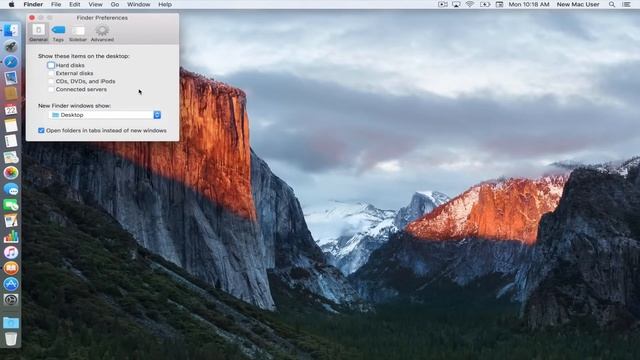Enable Connected servers checkbox
The image size is (640, 360).
click(51, 89)
